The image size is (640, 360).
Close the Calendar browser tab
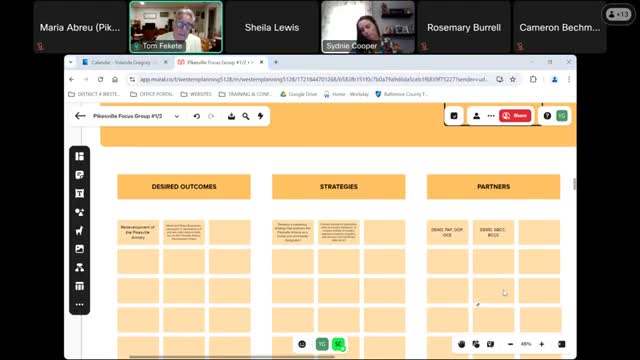tap(166, 62)
